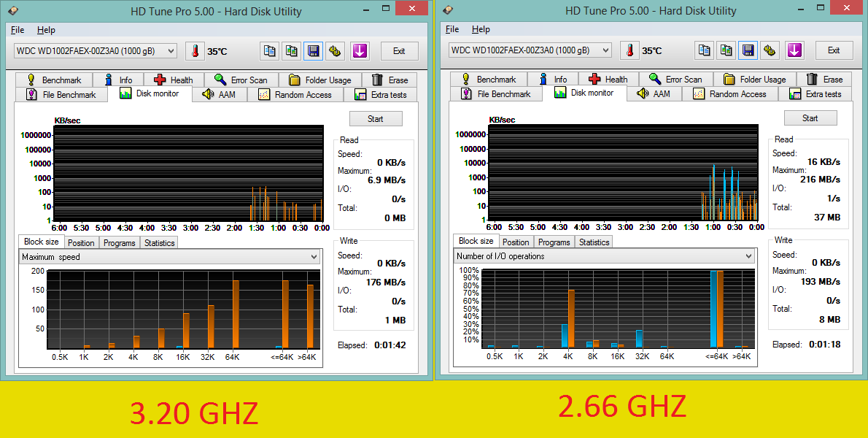868x438 pixels.
Task: Open Programs subtab in left window
Action: click(x=120, y=243)
